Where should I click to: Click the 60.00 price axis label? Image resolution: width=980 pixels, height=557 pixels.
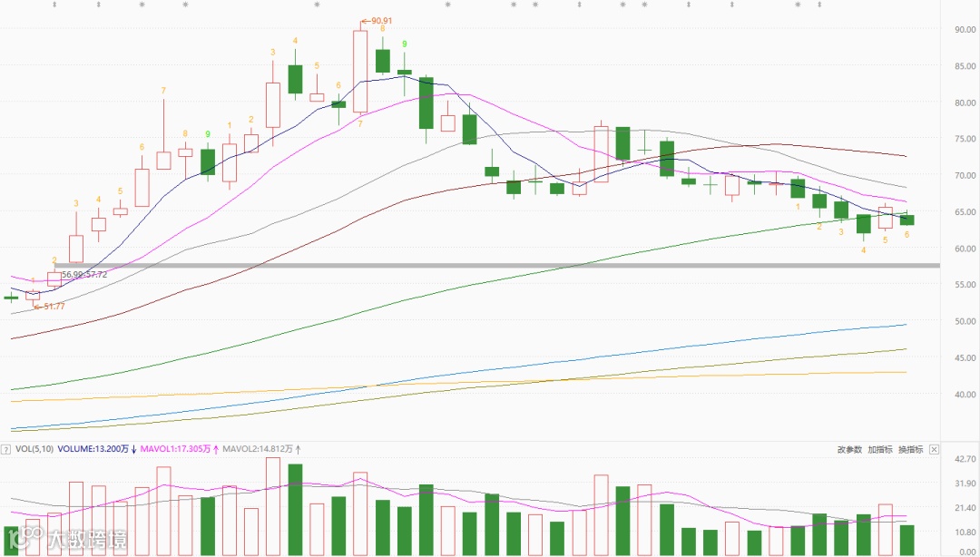coord(965,249)
